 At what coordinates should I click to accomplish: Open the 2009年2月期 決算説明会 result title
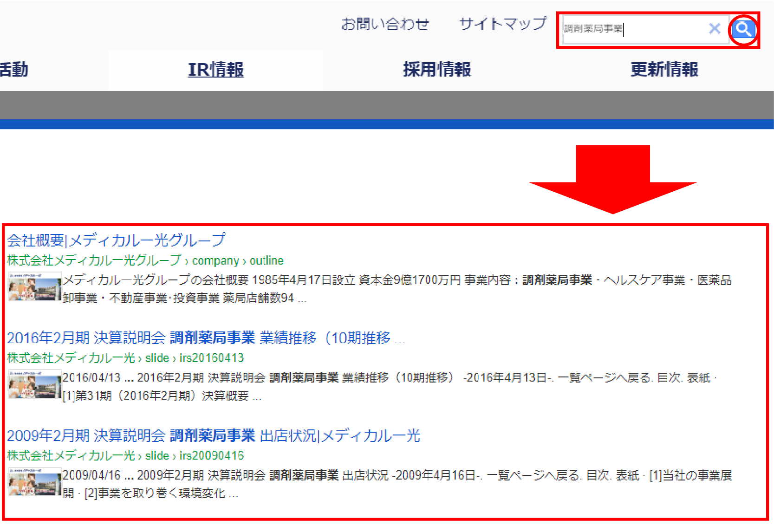pos(214,435)
